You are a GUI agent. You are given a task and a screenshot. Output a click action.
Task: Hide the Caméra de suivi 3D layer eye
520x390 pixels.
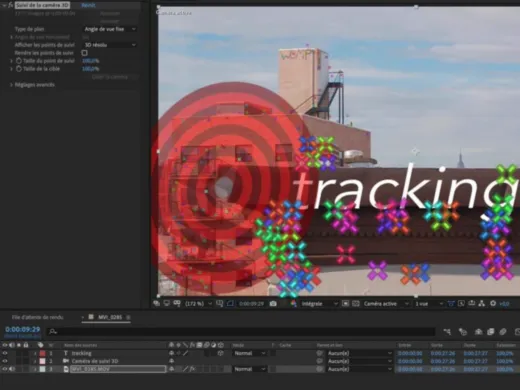click(5, 361)
